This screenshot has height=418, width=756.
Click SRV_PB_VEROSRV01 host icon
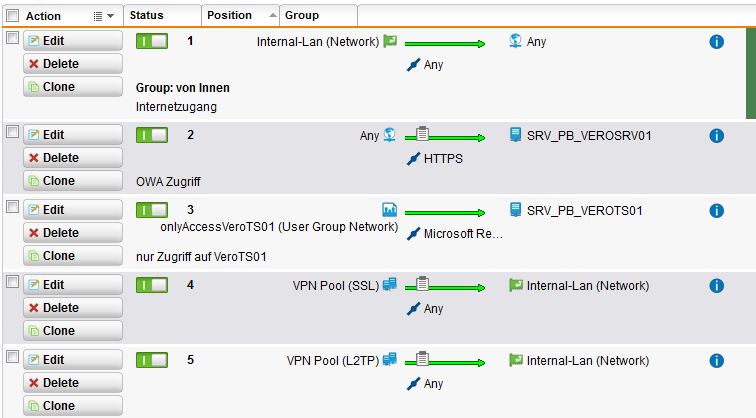pyautogui.click(x=515, y=135)
